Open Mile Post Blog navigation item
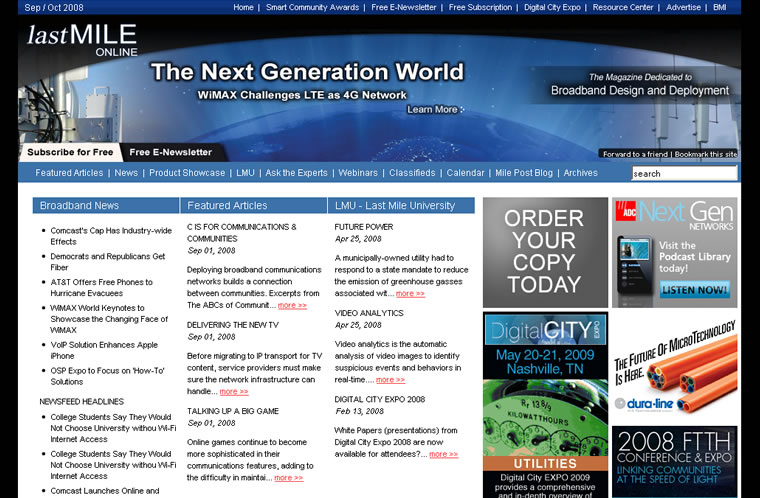 [524, 173]
